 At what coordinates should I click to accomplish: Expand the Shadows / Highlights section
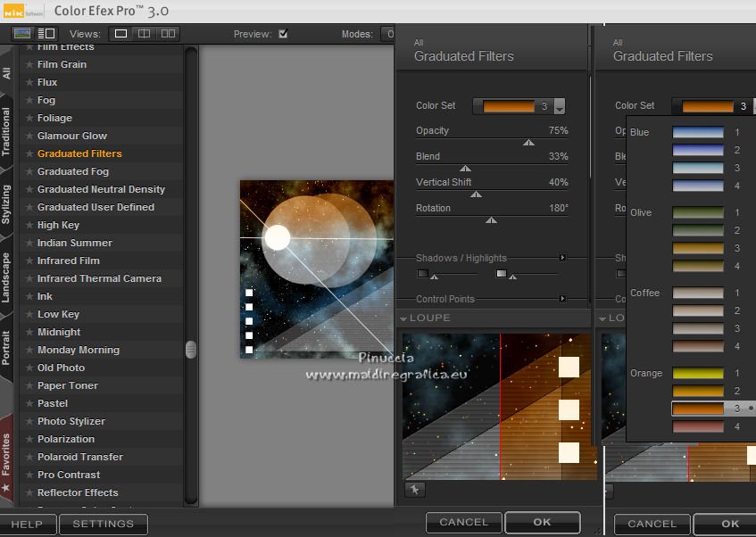point(562,258)
